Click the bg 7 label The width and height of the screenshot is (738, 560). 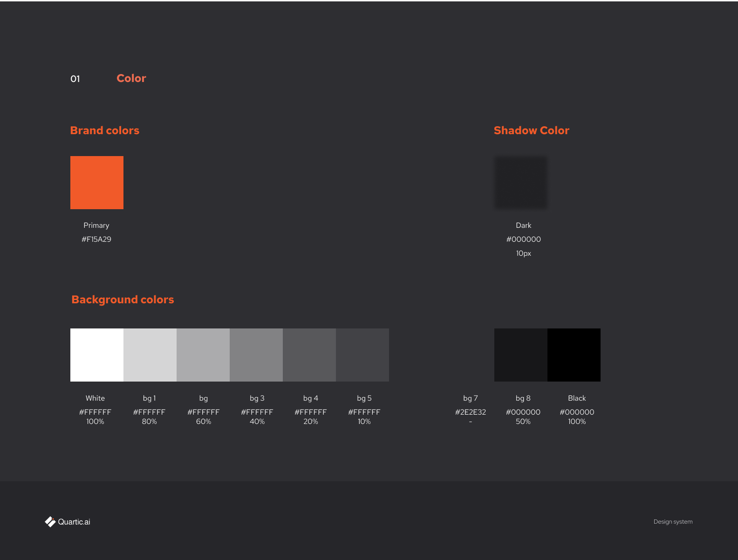click(x=471, y=398)
